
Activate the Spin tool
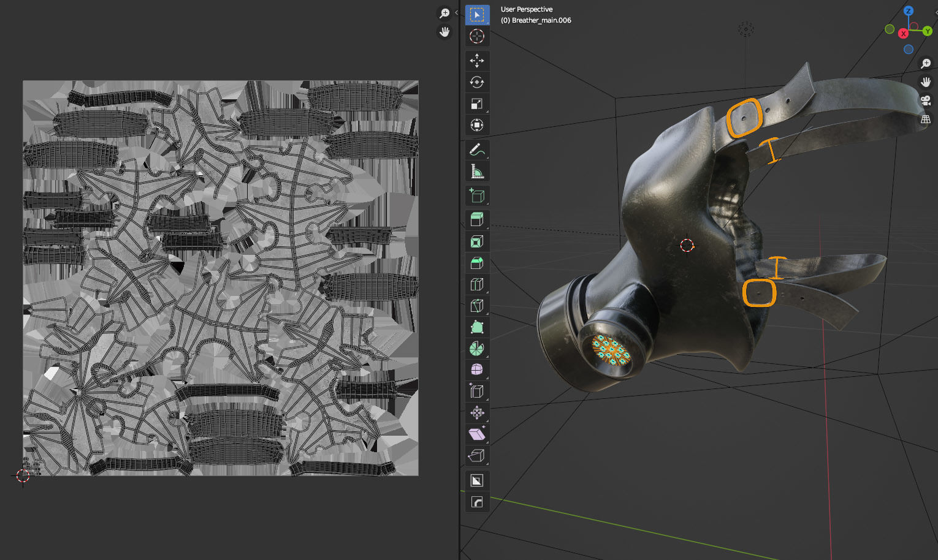coord(477,349)
